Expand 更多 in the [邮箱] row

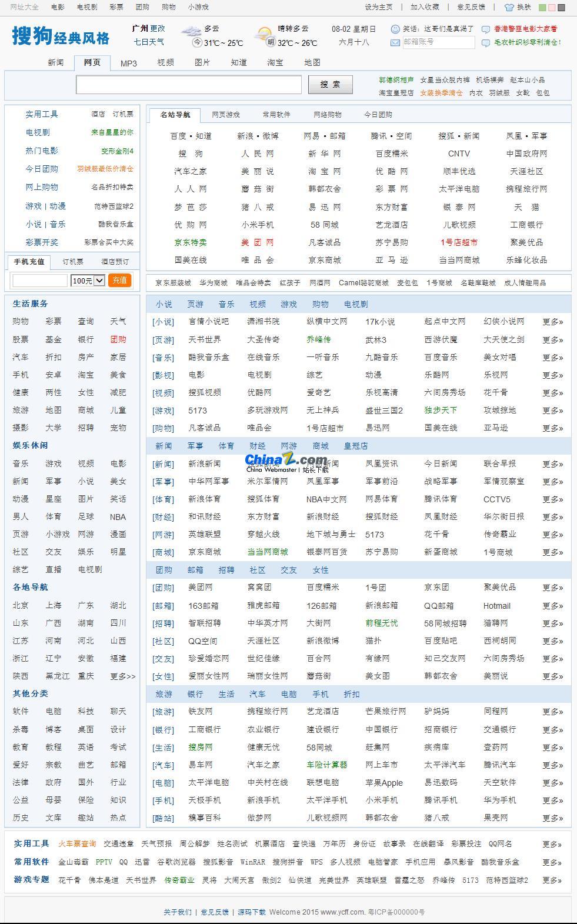coord(553,605)
